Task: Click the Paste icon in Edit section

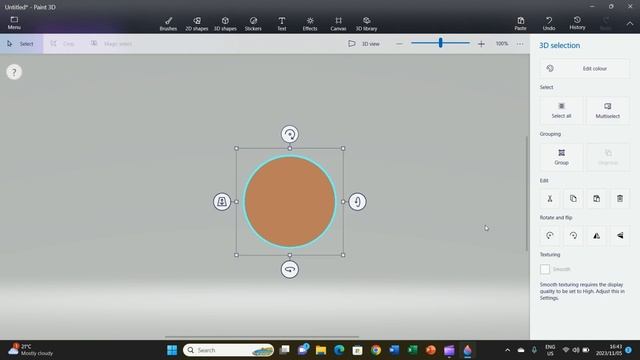Action: (x=596, y=199)
